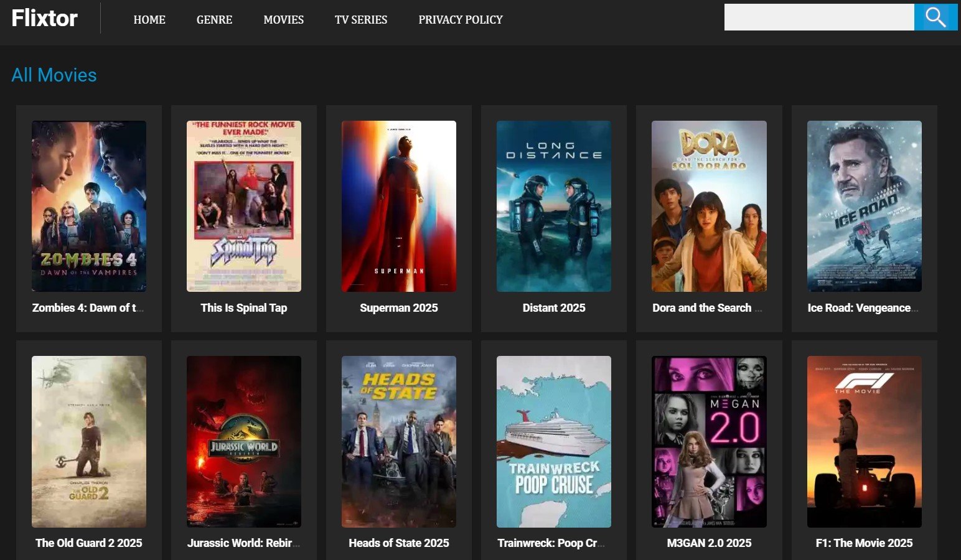Open the This Is Spinal Tap poster
Viewport: 961px width, 560px height.
click(x=244, y=206)
